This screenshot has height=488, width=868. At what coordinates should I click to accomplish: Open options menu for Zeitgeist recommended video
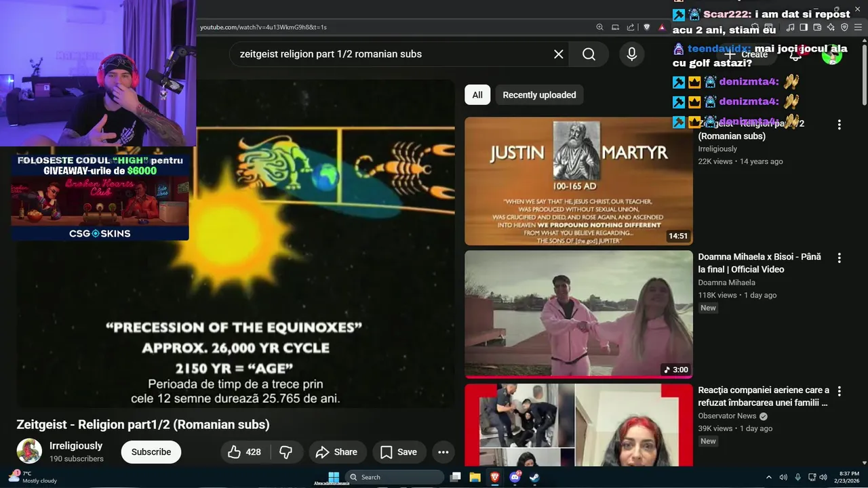coord(839,125)
